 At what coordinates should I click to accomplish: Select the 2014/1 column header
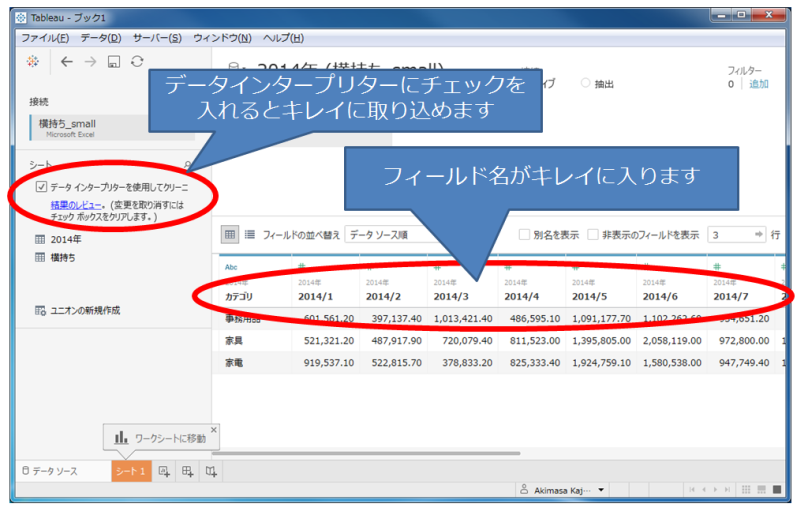[x=315, y=296]
